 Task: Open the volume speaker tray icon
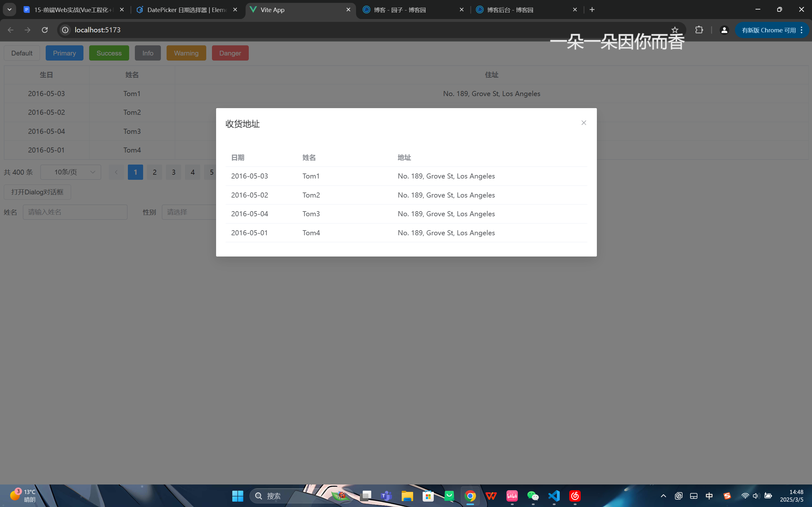pos(756,496)
